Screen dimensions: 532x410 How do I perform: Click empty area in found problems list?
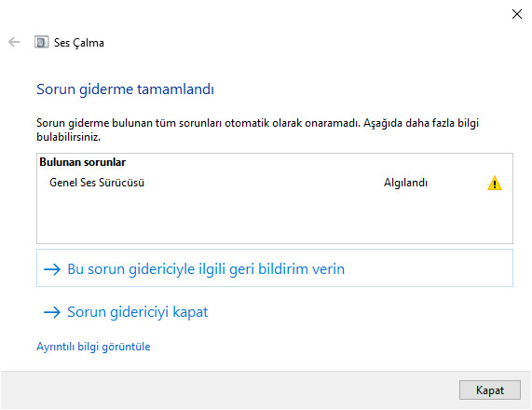275,217
